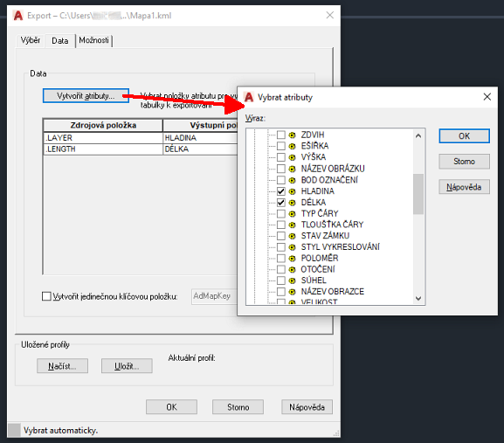The width and height of the screenshot is (504, 443).
Task: Check the TLOUŠŤKA ČÁRY attribute
Action: pos(281,225)
